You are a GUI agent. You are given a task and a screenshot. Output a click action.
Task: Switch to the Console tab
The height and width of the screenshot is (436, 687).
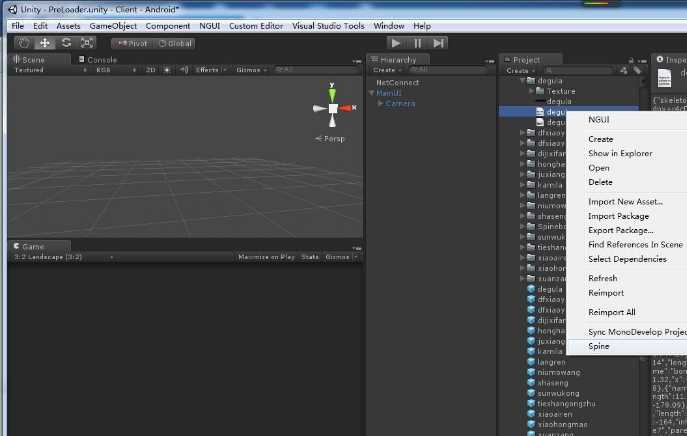tap(98, 59)
